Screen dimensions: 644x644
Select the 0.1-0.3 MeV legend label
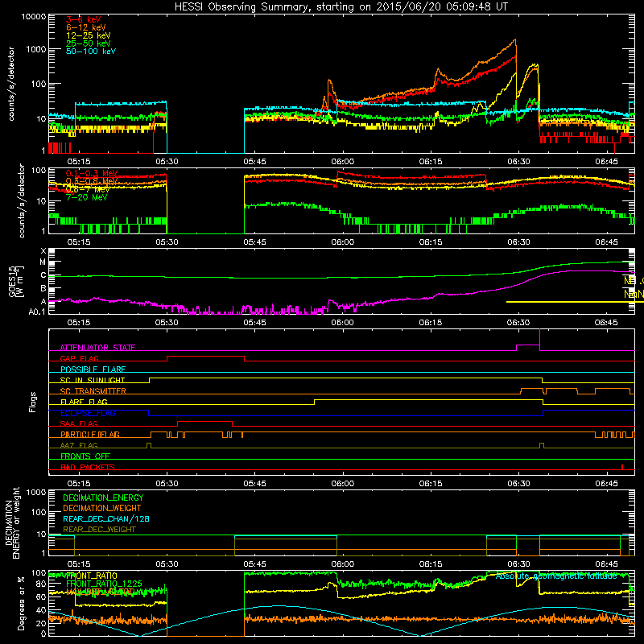[x=92, y=174]
